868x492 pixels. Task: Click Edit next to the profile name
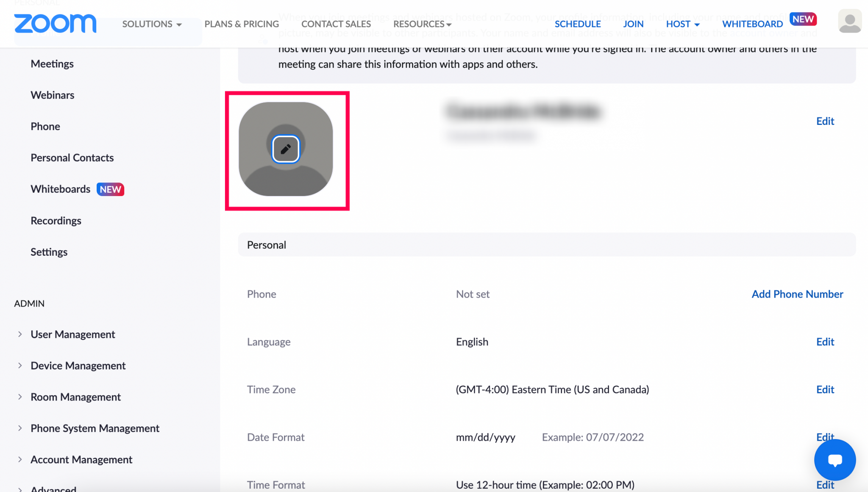pos(825,121)
